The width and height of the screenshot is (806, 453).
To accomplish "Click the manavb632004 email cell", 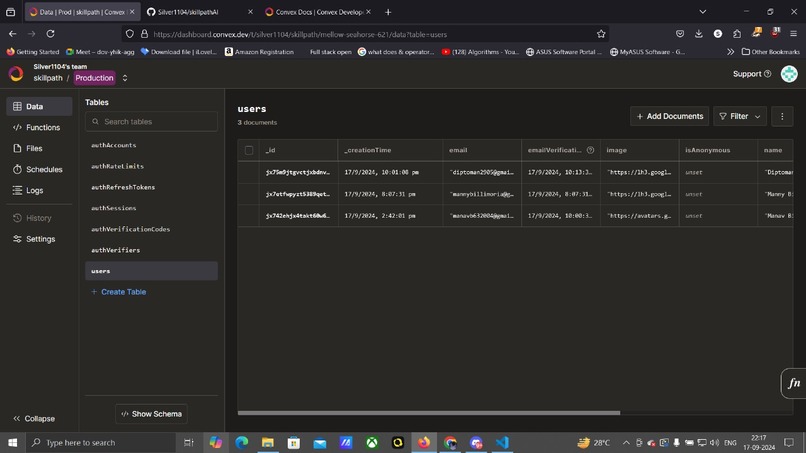I will click(x=482, y=216).
